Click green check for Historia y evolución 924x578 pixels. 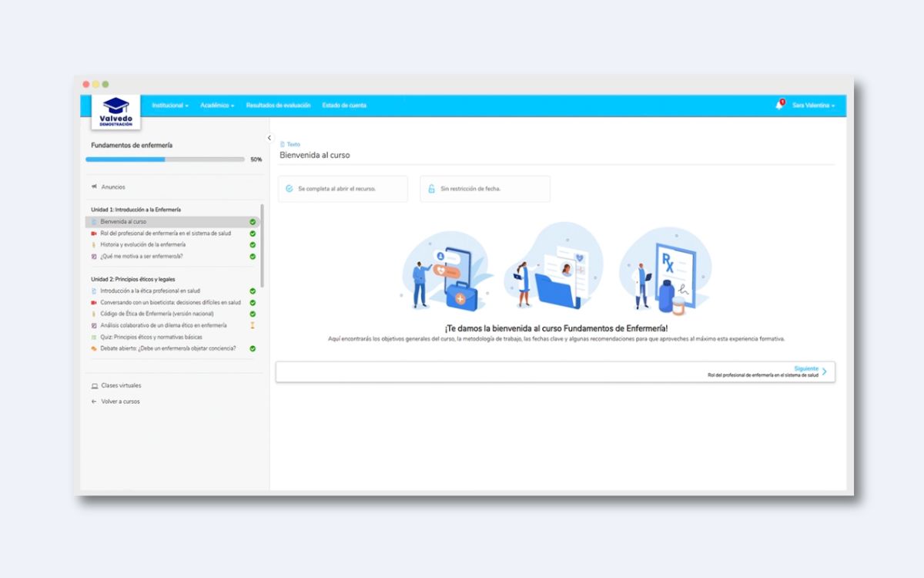pyautogui.click(x=253, y=245)
